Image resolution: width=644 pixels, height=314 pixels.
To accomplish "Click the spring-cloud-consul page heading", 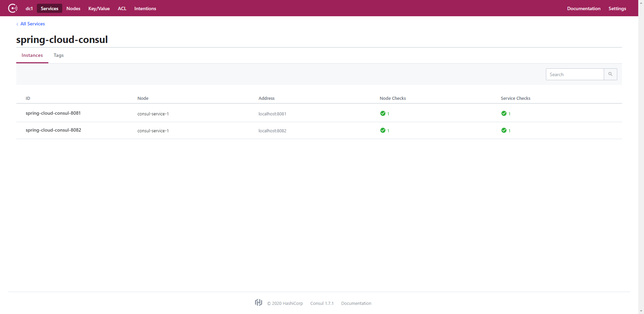I will click(x=62, y=40).
